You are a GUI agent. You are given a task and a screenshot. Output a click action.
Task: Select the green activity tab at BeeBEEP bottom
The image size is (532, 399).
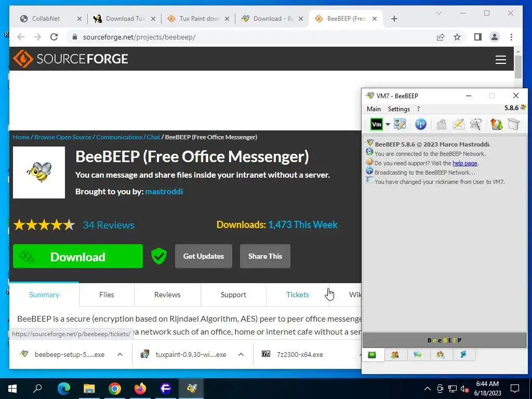[372, 355]
